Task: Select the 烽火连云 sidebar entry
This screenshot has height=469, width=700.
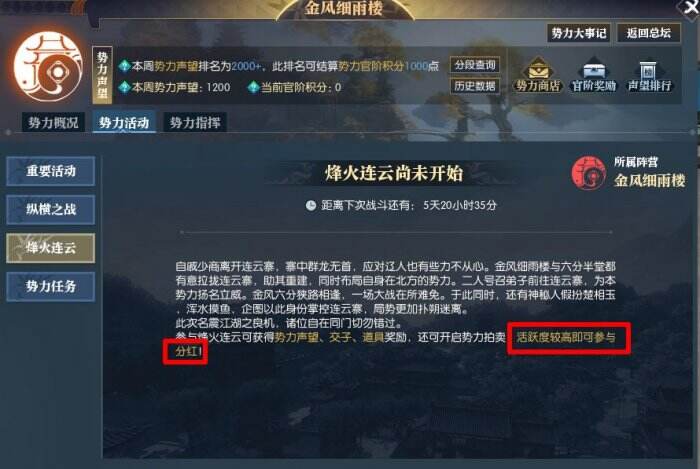Action: click(50, 248)
